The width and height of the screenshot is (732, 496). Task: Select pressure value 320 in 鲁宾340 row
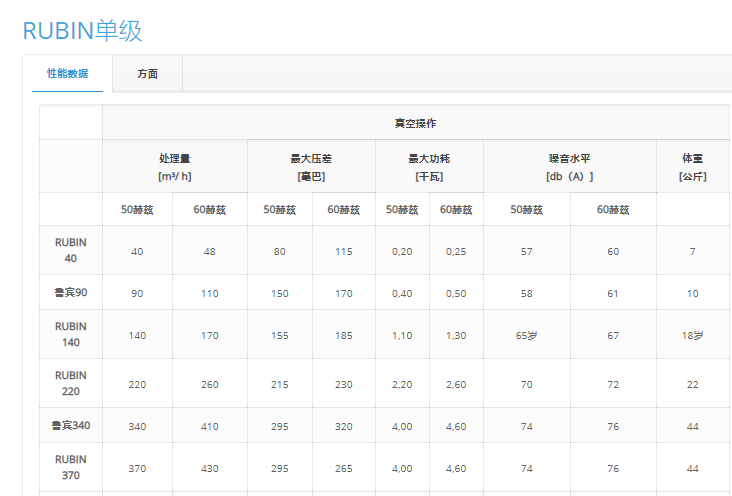click(x=344, y=427)
